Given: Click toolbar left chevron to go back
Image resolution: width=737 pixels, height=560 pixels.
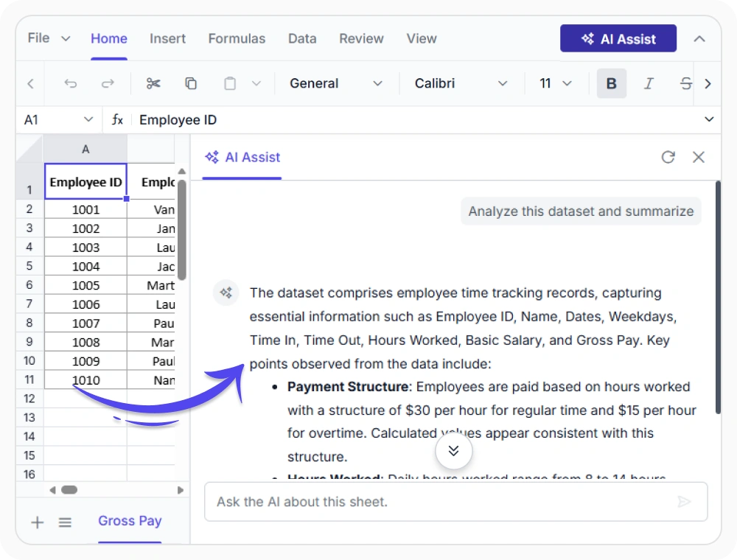Looking at the screenshot, I should [x=30, y=83].
